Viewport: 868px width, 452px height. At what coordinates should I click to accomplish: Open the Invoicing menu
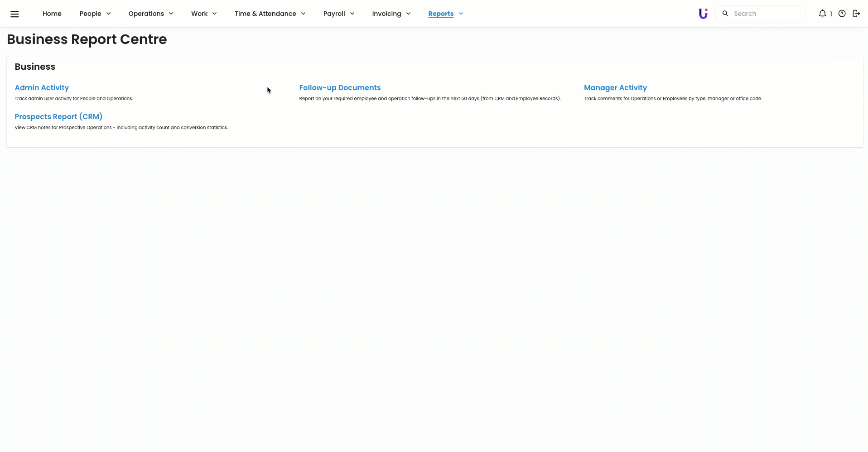click(x=391, y=14)
